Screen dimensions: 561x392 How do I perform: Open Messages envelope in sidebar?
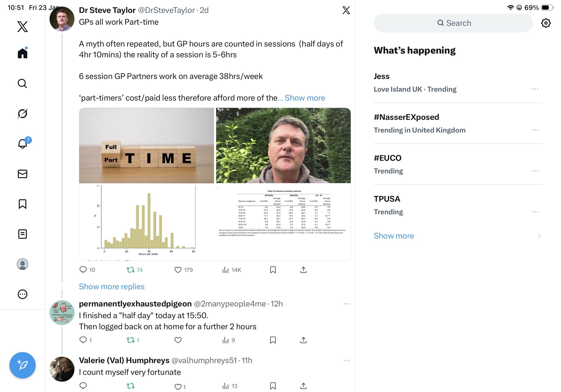click(23, 174)
